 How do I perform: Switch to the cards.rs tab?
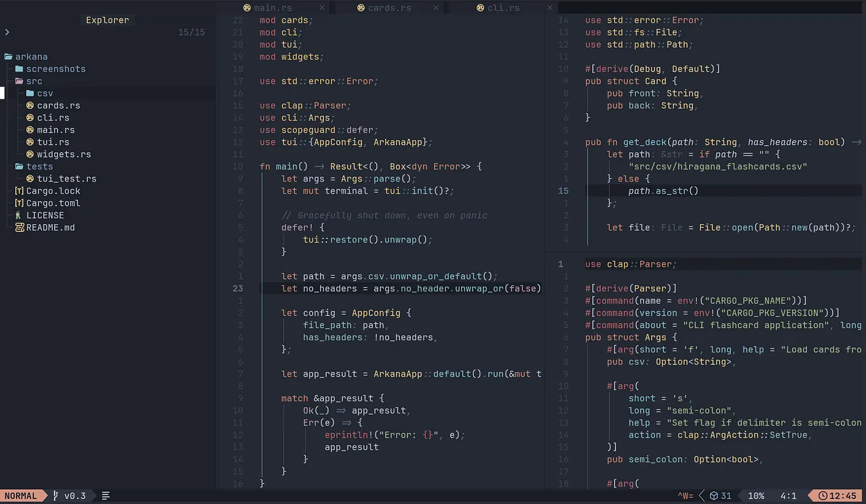click(x=390, y=8)
